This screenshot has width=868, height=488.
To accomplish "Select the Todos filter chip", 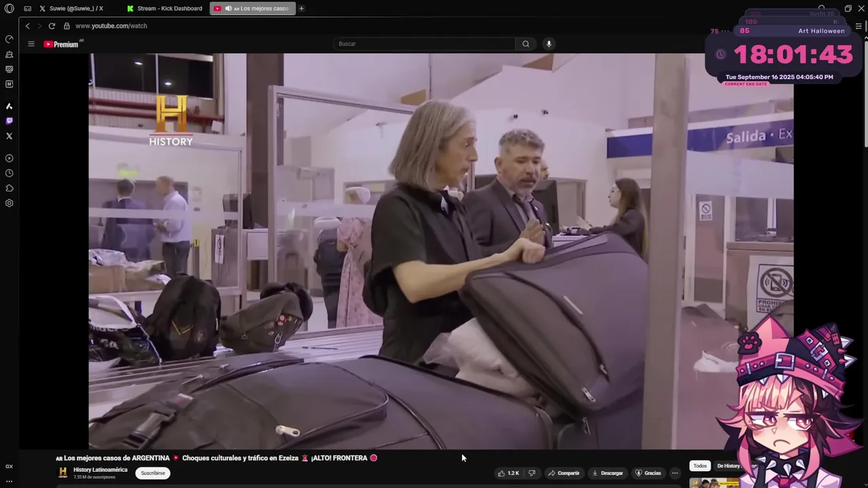I will click(700, 466).
